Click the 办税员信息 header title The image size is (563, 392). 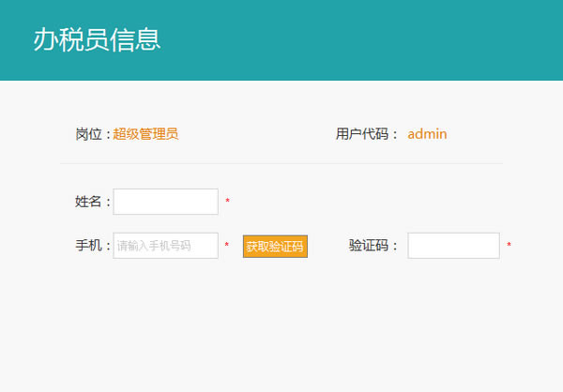(97, 39)
